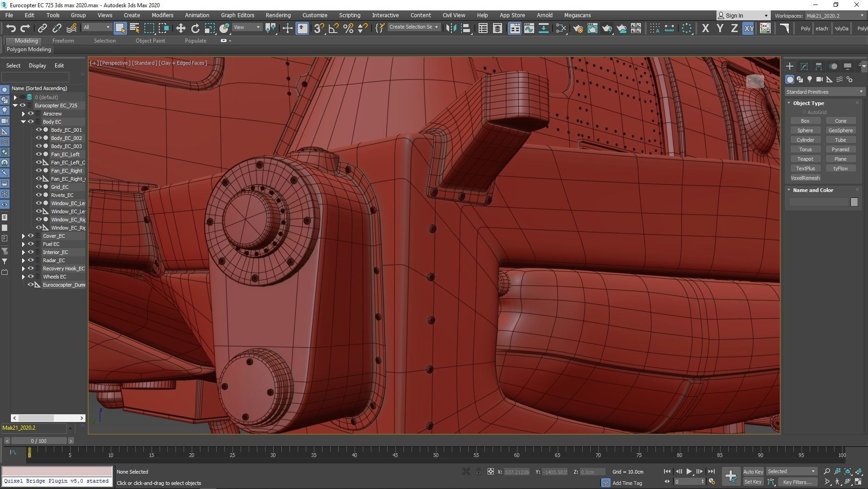Screen dimensions: 868x489
Task: Hide the Rivets_EC object
Action: 39,195
